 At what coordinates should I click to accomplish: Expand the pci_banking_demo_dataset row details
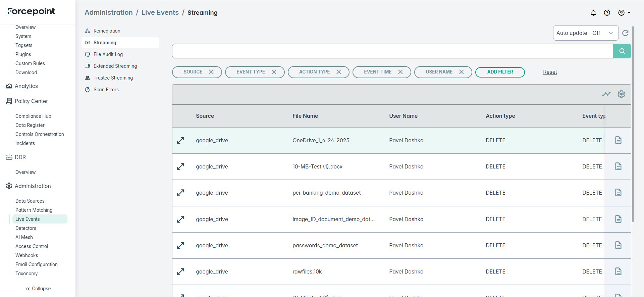[x=181, y=193]
